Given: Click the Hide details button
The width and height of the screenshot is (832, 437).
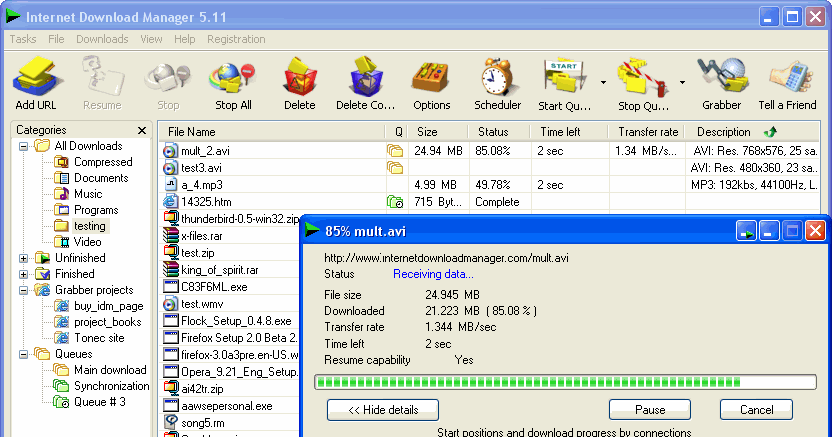Looking at the screenshot, I should (x=383, y=410).
